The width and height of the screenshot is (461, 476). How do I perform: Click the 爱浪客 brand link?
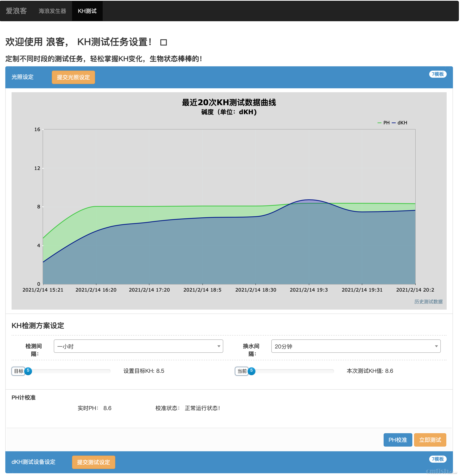coord(16,11)
